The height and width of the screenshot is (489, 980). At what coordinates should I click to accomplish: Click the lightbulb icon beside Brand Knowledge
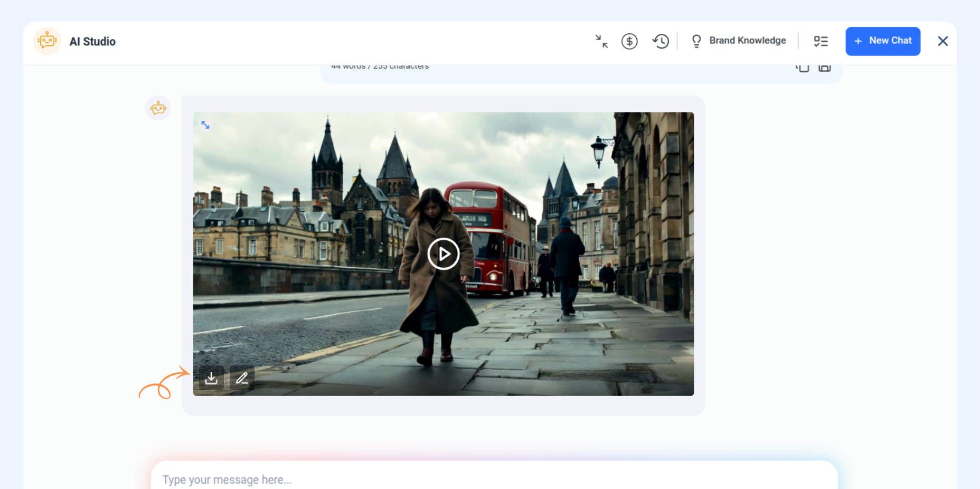coord(696,41)
